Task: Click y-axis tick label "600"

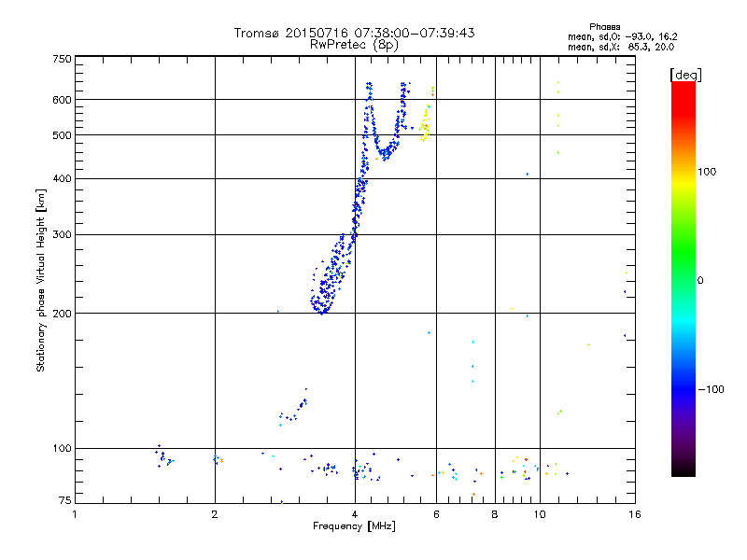Action: tap(62, 100)
